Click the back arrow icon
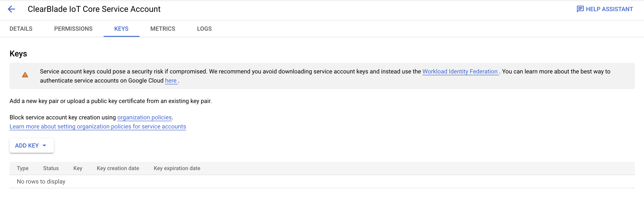This screenshot has width=644, height=206. [12, 9]
